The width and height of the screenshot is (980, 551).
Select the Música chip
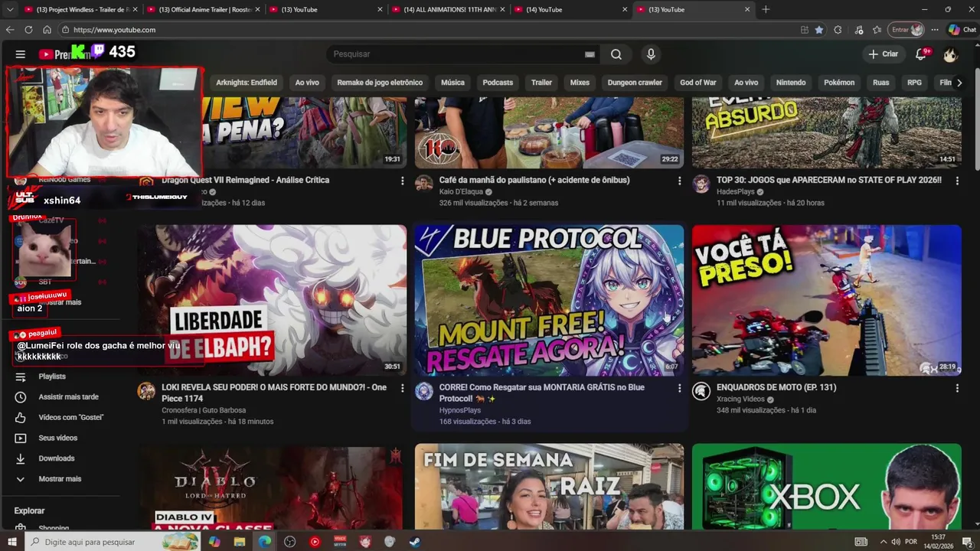tap(452, 83)
